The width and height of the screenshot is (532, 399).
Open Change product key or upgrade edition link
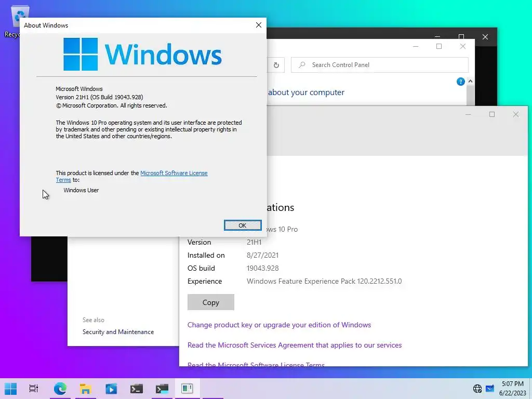[x=279, y=325]
